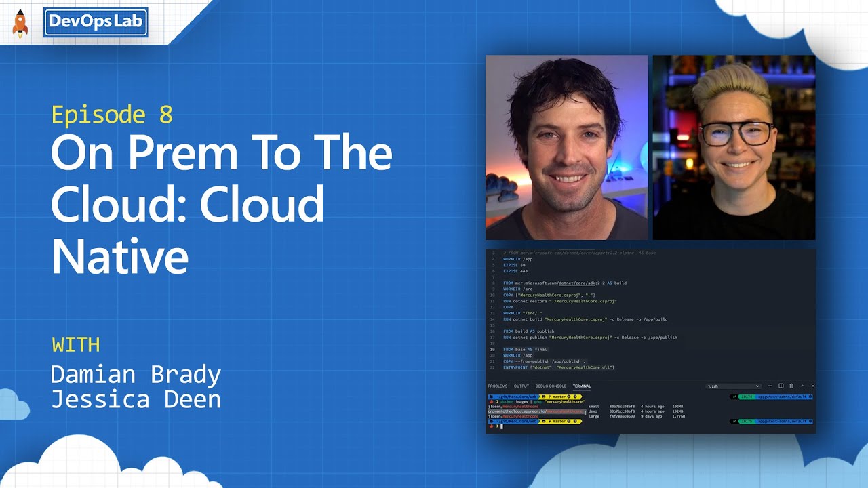Click the 'EXPOSE 80' code line
Viewport: 868px width, 488px height.
click(x=514, y=265)
